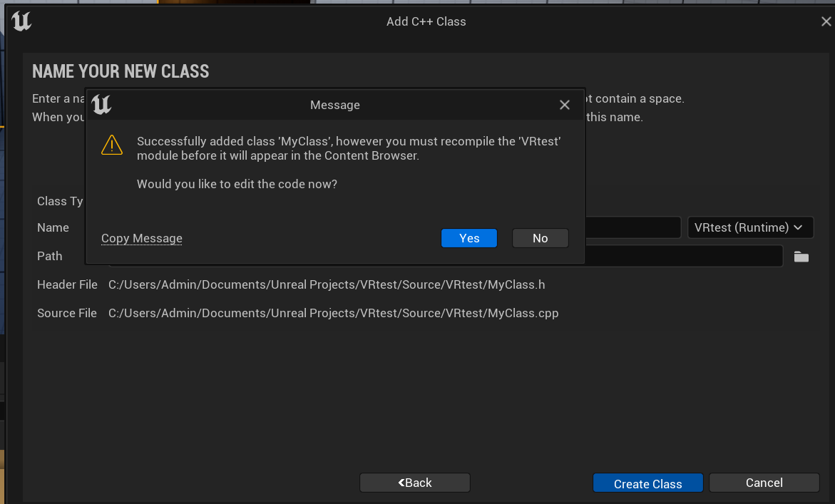Click the yellow warning triangle icon

pos(112,145)
